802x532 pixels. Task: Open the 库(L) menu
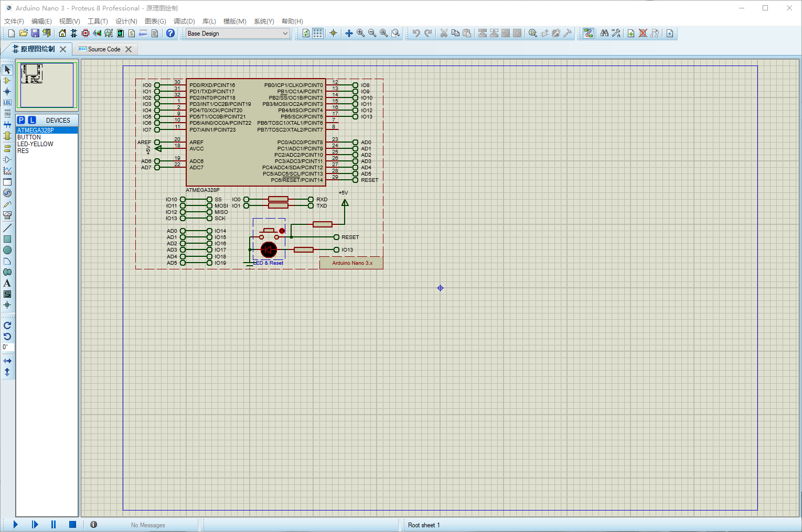point(209,21)
